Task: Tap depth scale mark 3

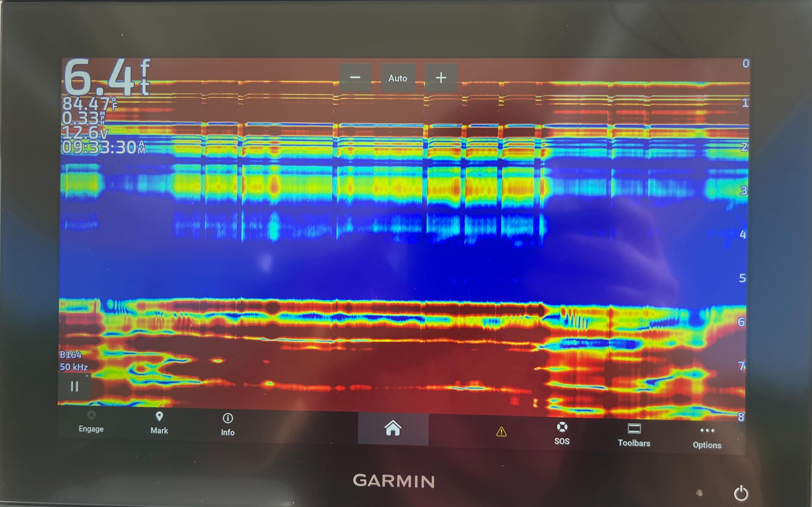Action: (x=743, y=191)
